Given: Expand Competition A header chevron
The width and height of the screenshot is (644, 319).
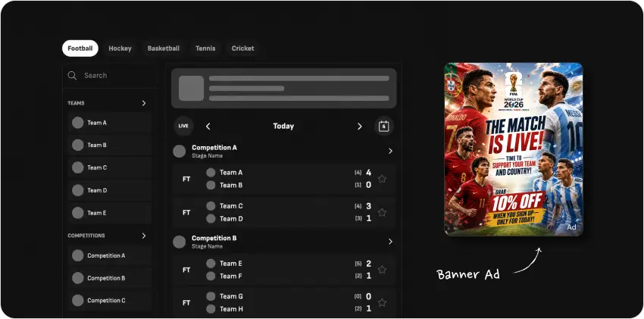Looking at the screenshot, I should click(x=390, y=151).
